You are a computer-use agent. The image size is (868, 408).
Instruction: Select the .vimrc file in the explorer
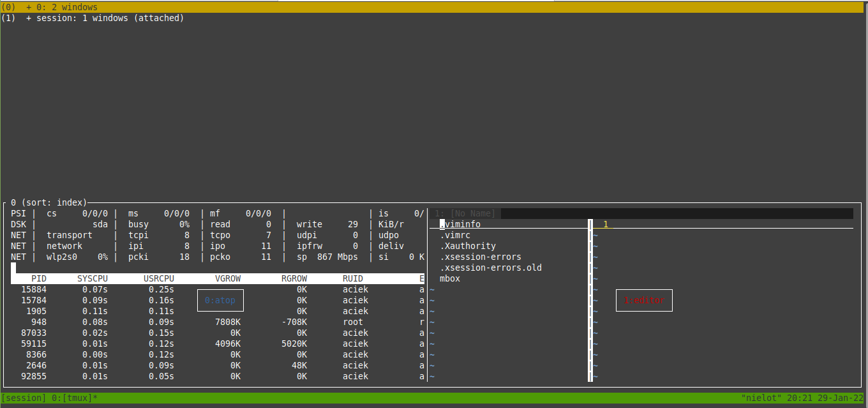454,235
